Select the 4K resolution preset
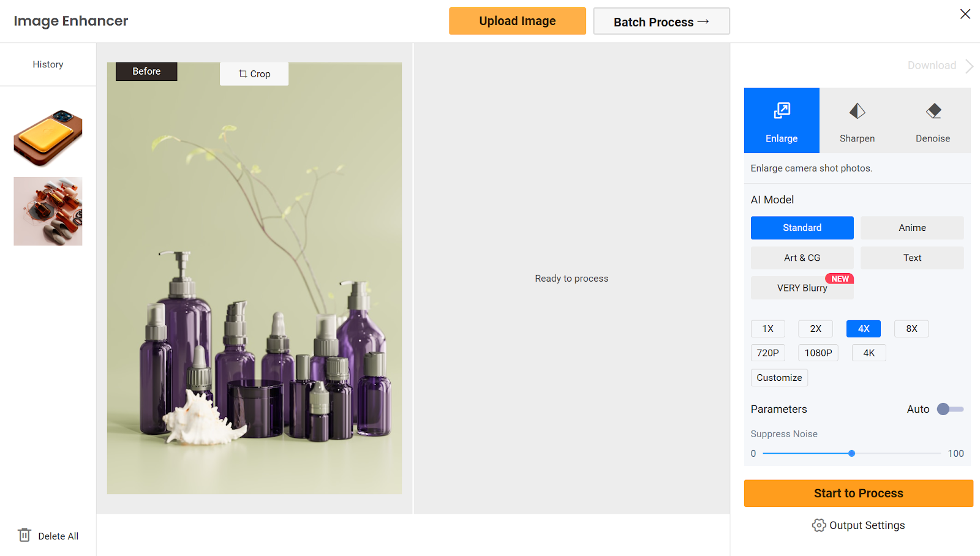 point(869,353)
